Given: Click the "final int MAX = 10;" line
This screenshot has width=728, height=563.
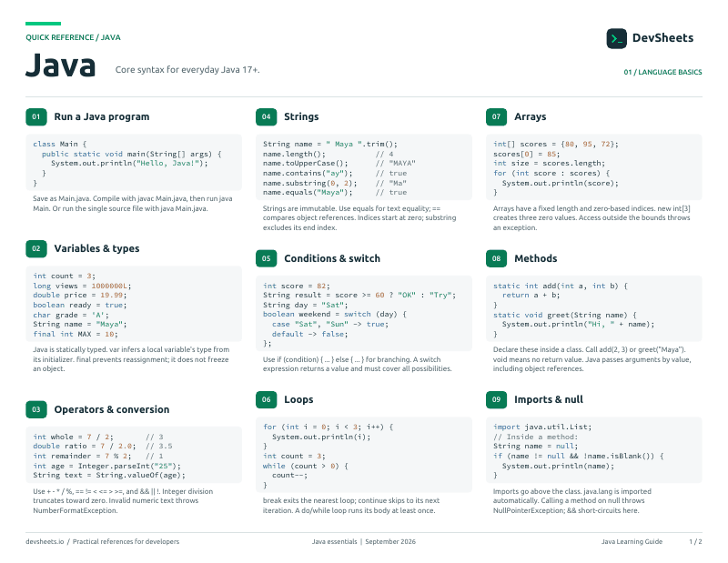Looking at the screenshot, I should [76, 334].
